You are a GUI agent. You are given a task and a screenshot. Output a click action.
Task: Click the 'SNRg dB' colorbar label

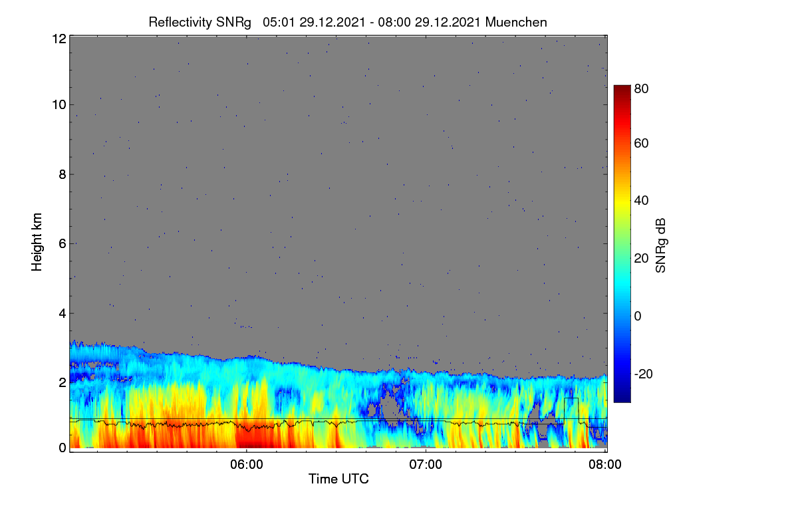660,244
